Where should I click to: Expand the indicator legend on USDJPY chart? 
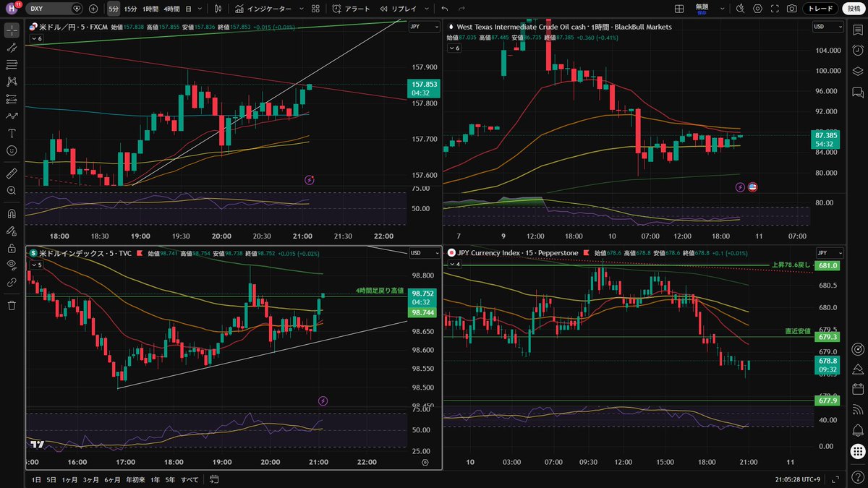36,38
